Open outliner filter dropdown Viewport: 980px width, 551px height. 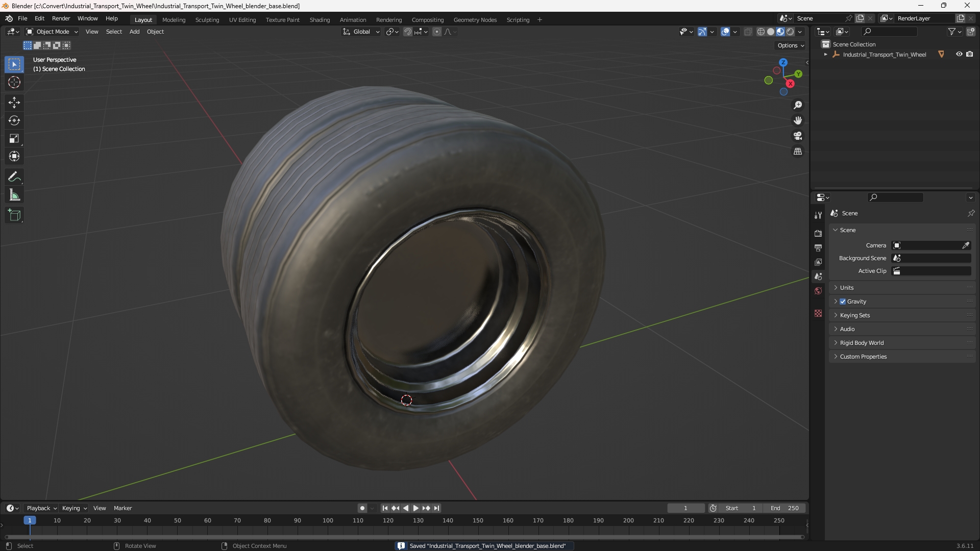[x=955, y=32]
